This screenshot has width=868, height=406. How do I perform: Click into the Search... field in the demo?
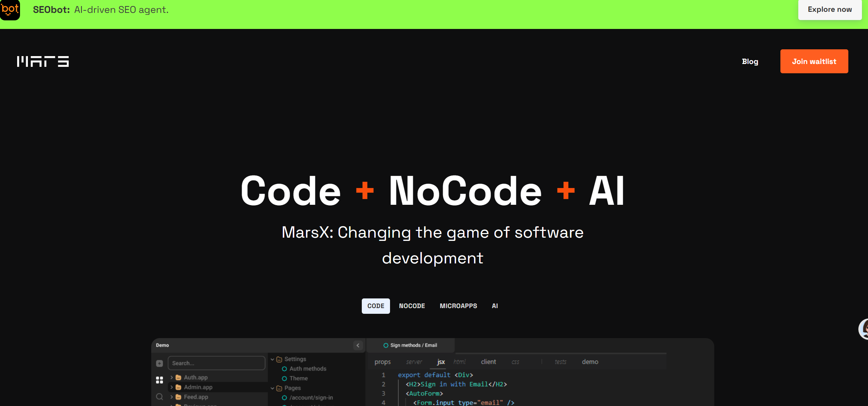(217, 363)
